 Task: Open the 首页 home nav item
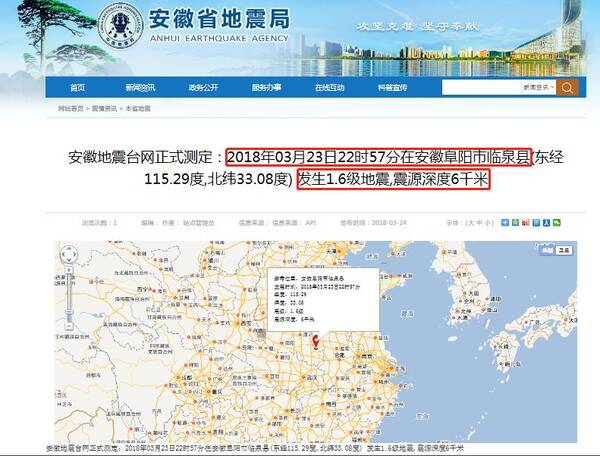click(x=77, y=88)
